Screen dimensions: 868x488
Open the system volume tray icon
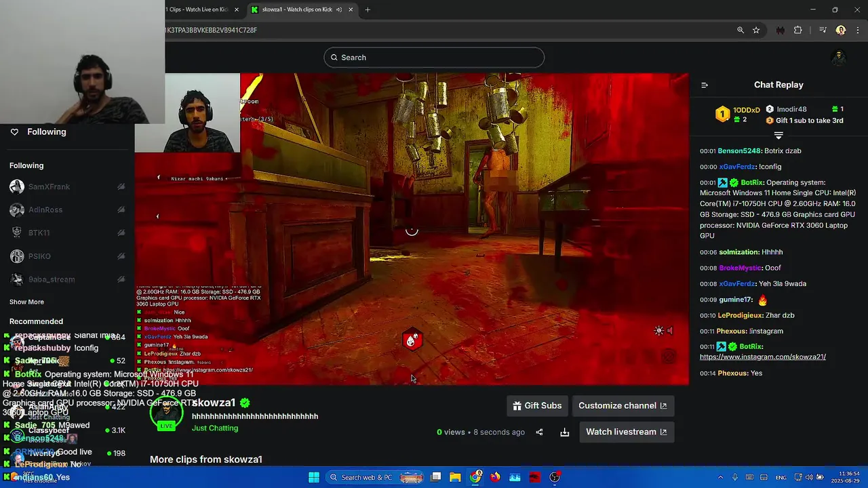(x=810, y=477)
